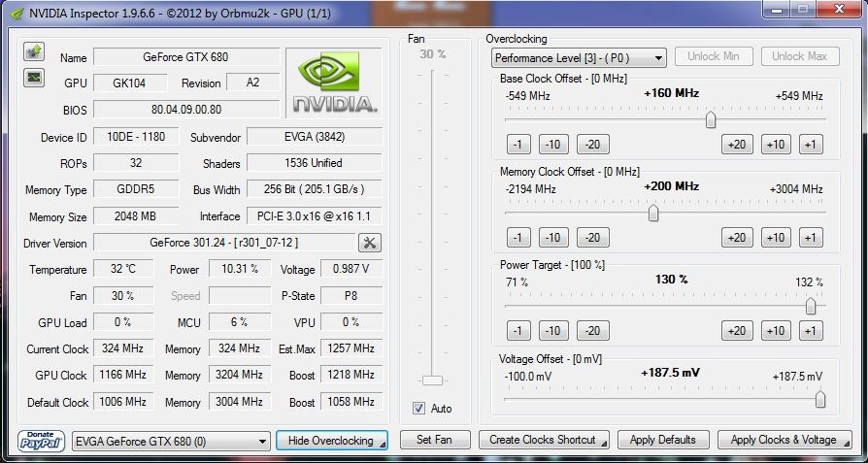Viewport: 868px width, 463px height.
Task: Click the Name field GeForce GTX 680
Action: [186, 57]
